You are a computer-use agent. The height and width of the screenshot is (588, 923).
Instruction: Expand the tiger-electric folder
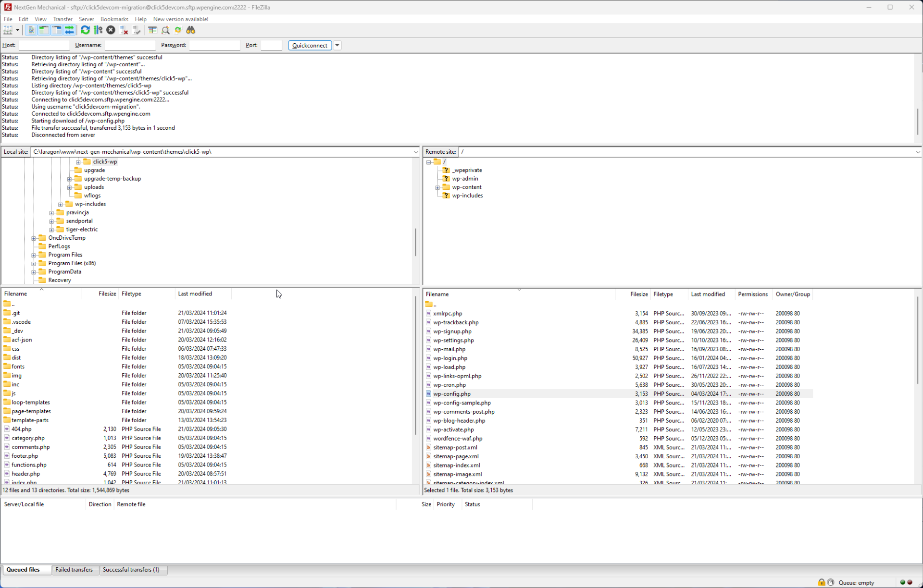51,230
